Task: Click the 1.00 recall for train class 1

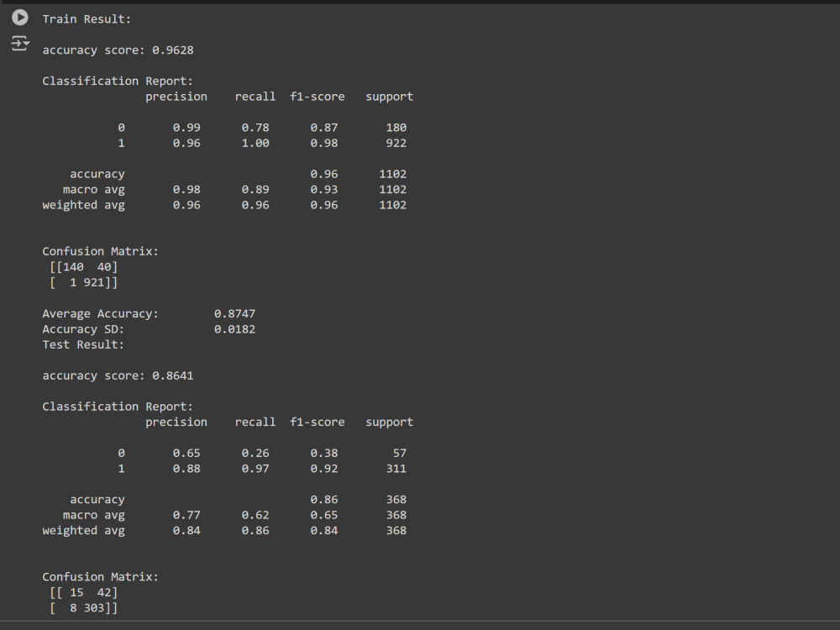Action: 255,144
